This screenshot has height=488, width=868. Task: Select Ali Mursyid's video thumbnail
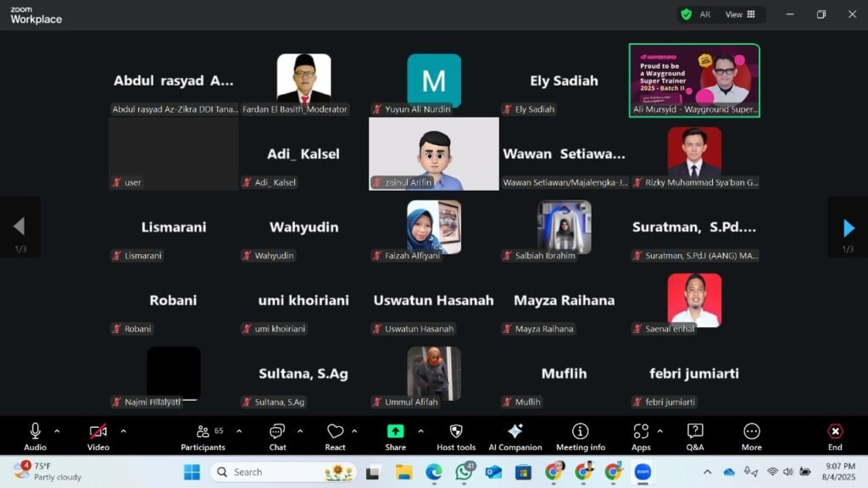point(694,80)
